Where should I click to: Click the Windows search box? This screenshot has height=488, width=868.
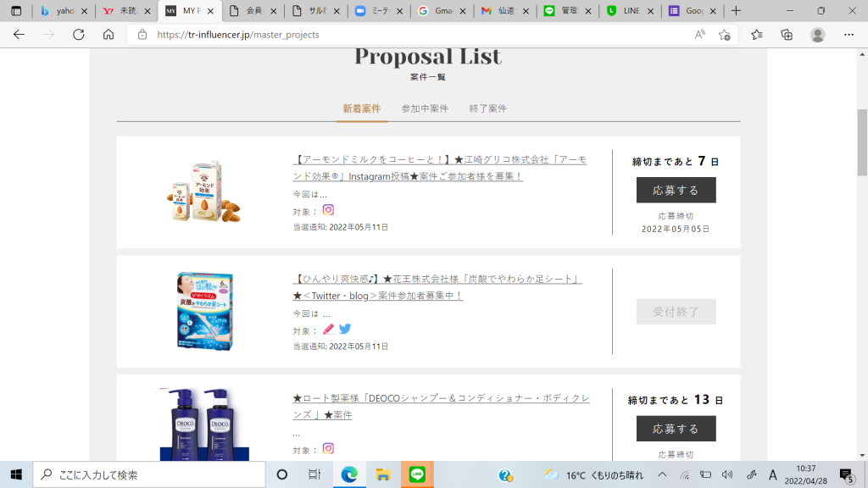(x=149, y=474)
